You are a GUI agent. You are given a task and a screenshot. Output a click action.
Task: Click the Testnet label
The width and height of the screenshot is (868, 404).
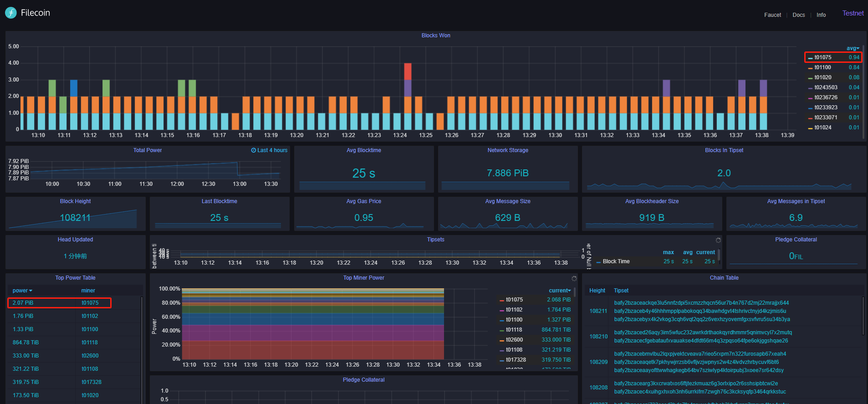click(853, 13)
